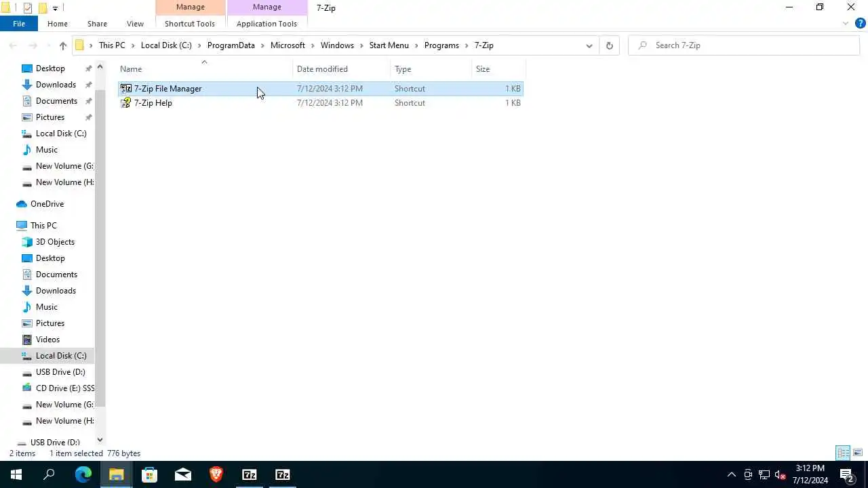Open the active 7-Zip taskbar icon
The image size is (868, 488).
282,474
